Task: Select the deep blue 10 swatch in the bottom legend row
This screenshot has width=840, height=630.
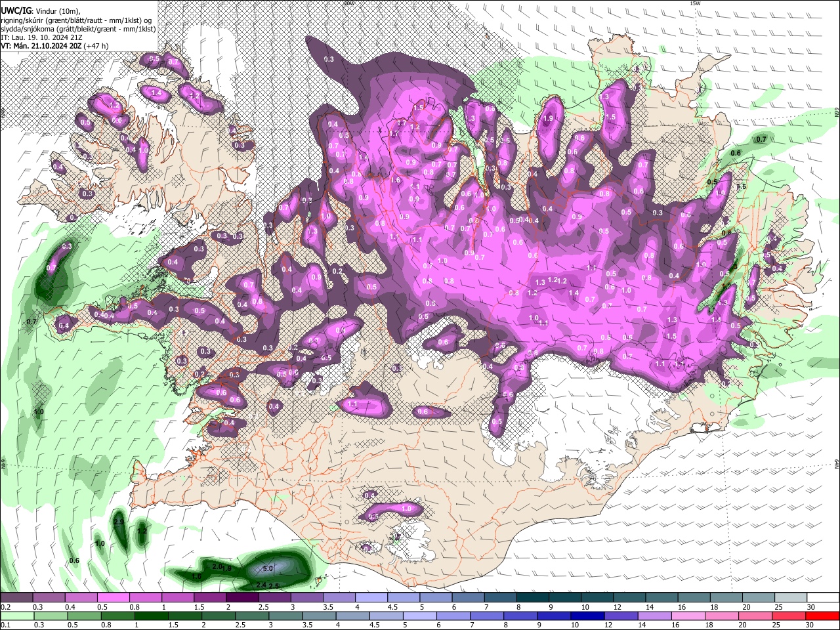Action: (587, 616)
